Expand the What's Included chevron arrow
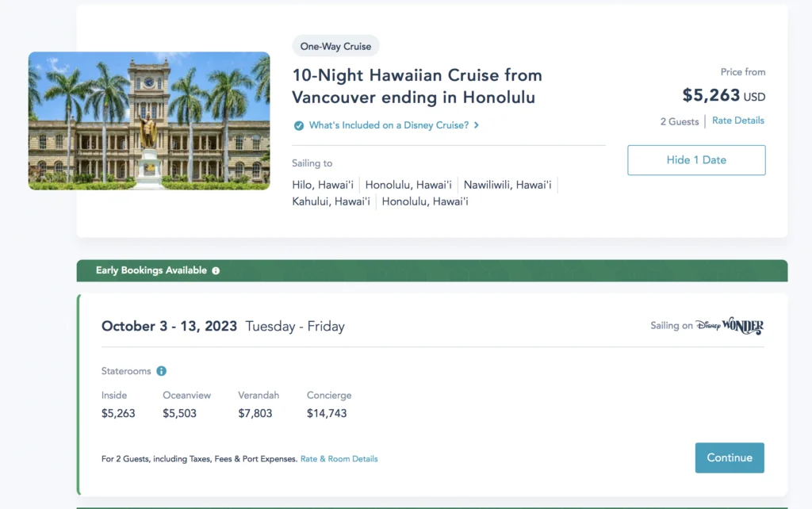 (477, 125)
